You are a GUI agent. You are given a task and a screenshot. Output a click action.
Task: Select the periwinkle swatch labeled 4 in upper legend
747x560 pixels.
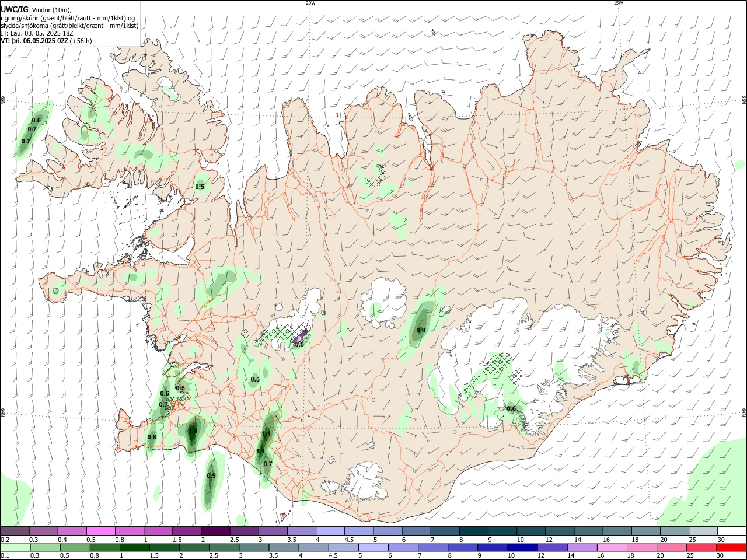coord(330,531)
